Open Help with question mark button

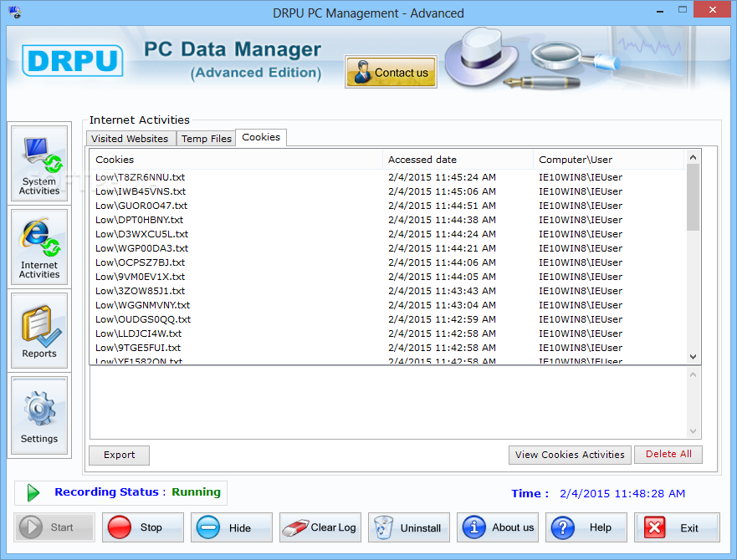point(586,527)
